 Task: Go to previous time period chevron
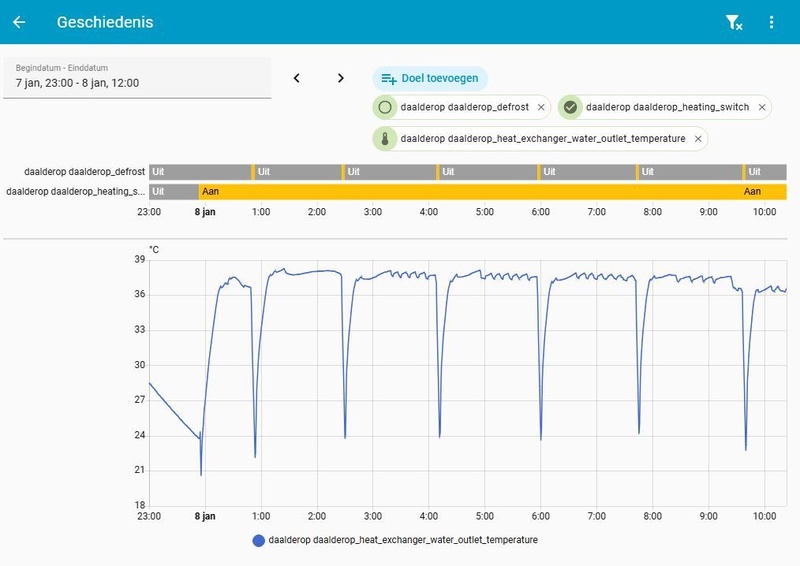point(296,78)
